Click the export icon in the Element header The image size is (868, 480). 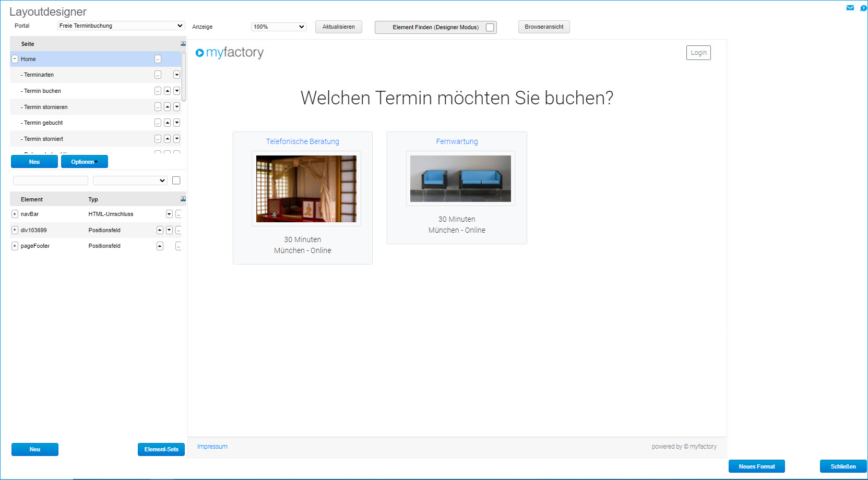pos(183,199)
